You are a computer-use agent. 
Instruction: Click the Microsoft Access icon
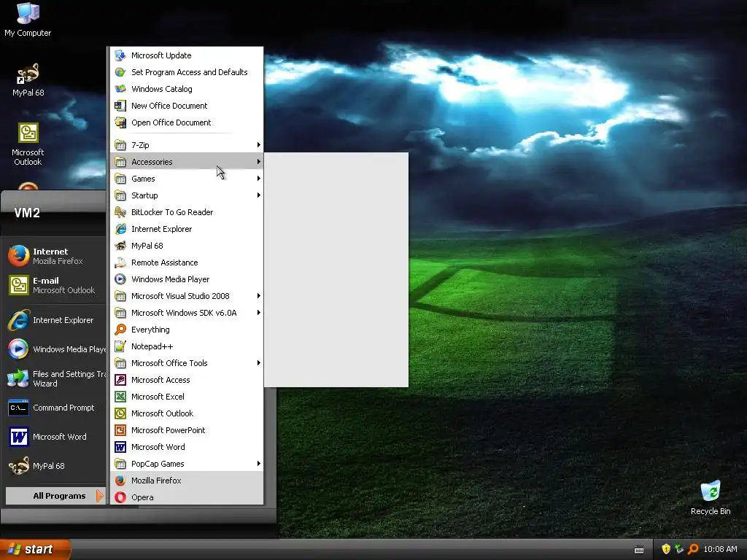tap(120, 380)
